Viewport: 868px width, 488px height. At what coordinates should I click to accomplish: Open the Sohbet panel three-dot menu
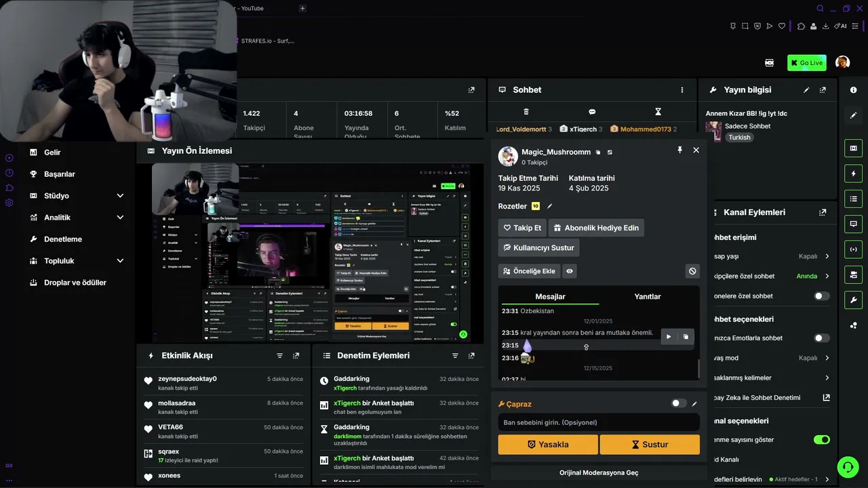[682, 90]
